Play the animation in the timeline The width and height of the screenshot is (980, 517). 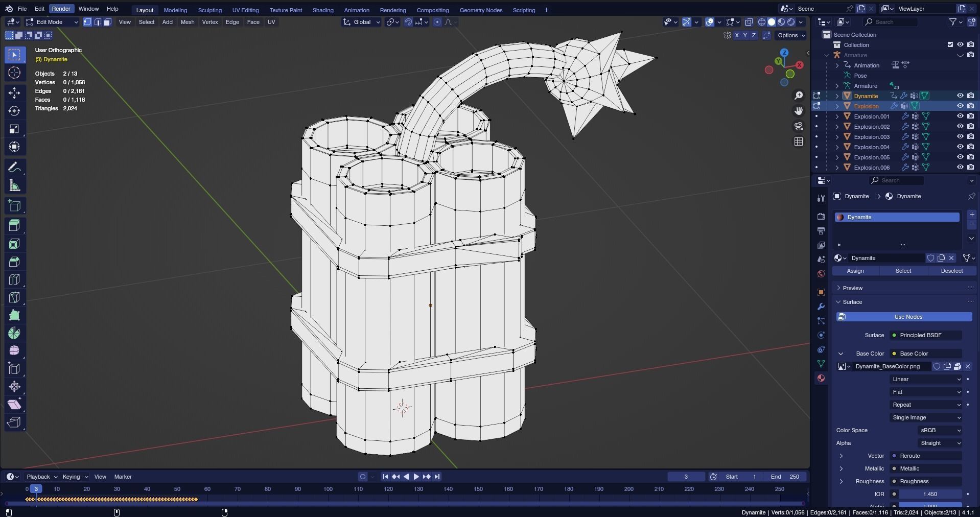tap(416, 477)
